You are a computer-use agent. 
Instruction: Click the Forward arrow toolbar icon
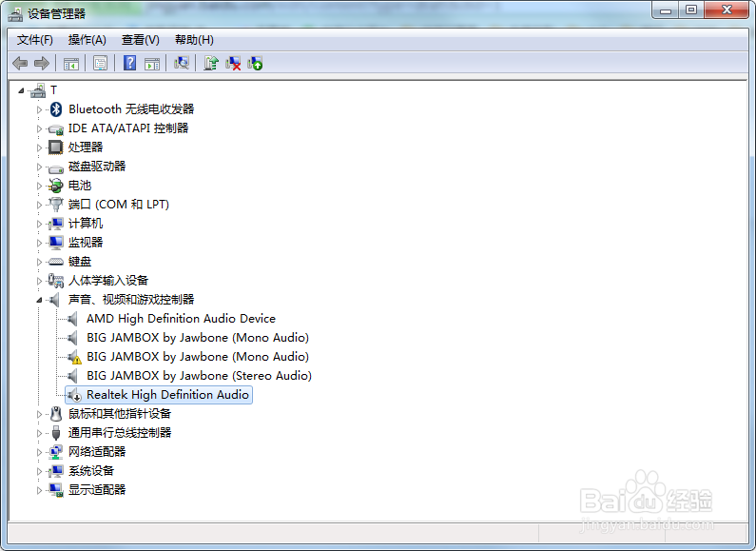[x=42, y=63]
